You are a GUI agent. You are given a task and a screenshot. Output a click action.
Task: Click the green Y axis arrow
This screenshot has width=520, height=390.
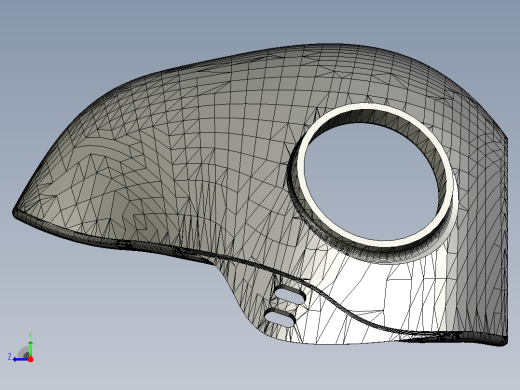point(30,349)
